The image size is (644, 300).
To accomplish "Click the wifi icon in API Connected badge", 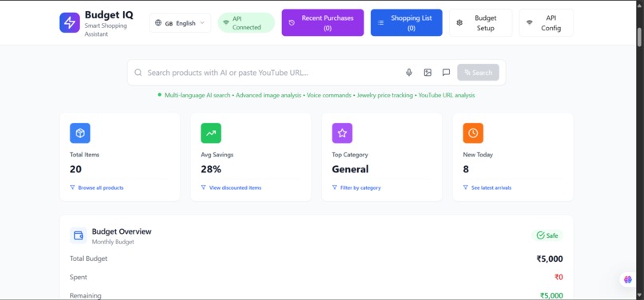I will [x=226, y=23].
